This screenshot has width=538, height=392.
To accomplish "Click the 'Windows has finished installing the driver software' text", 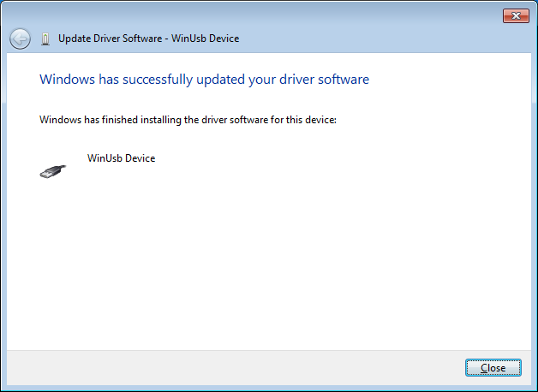I will pos(188,120).
